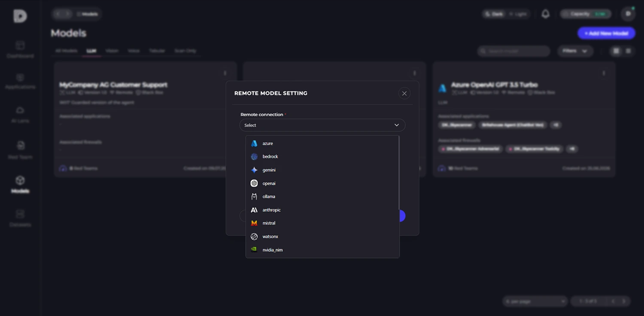Pick the anthropic logo entry
The height and width of the screenshot is (316, 644).
pos(254,210)
